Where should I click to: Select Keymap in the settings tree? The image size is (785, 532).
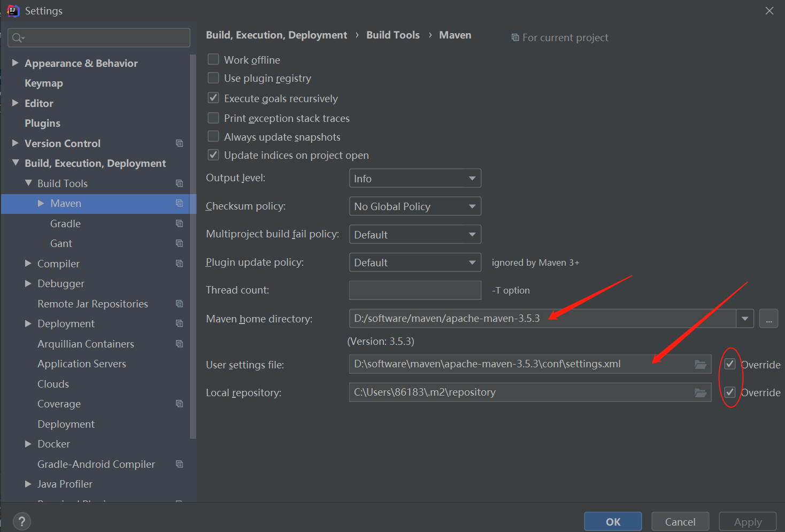[44, 83]
